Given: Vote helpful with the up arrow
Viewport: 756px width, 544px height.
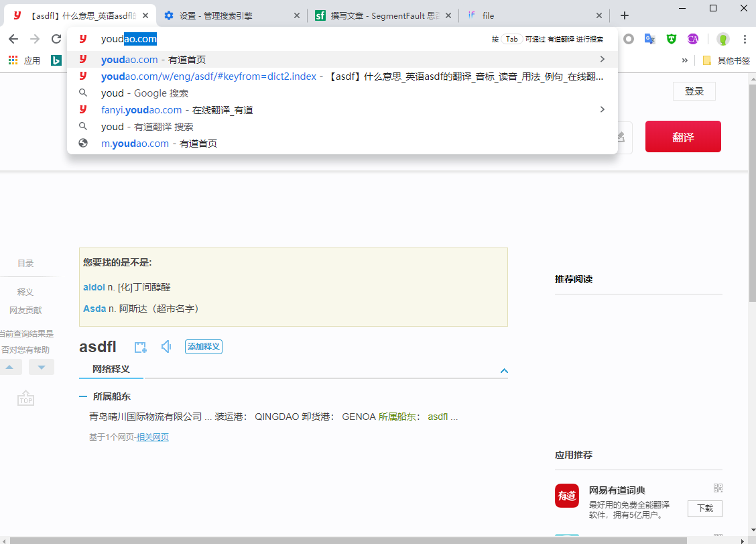Looking at the screenshot, I should pyautogui.click(x=11, y=367).
